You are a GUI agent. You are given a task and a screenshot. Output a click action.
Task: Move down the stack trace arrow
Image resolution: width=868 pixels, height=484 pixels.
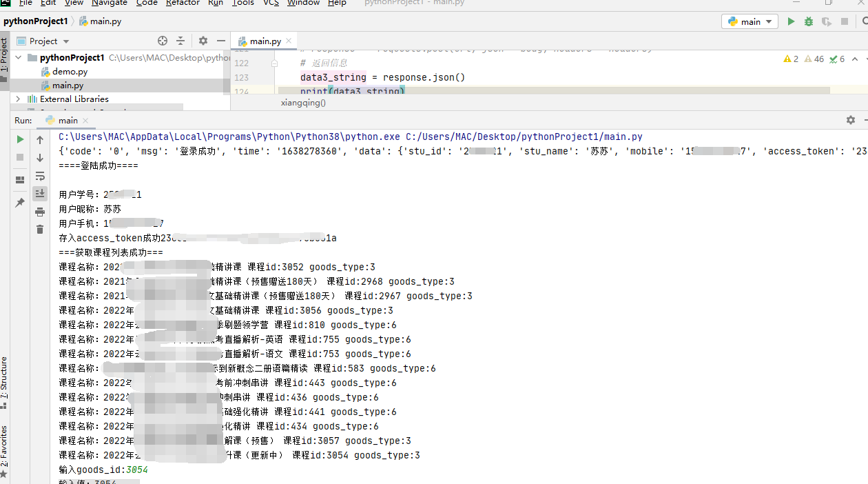pos(40,158)
